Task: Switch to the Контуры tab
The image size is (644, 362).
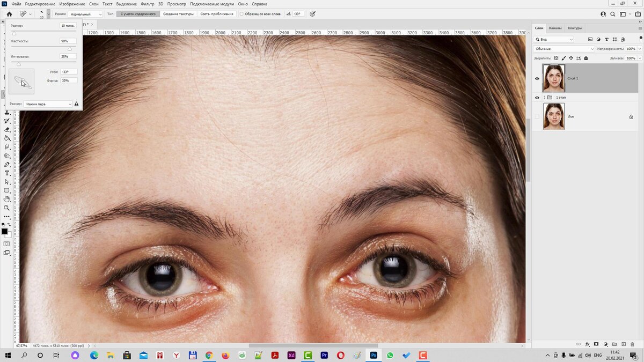Action: (x=575, y=28)
